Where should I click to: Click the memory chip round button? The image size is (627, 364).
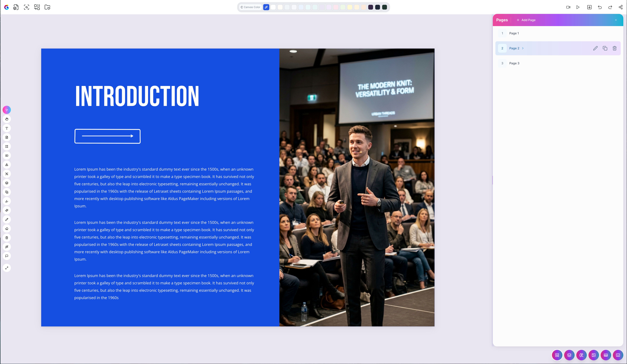tap(606, 355)
